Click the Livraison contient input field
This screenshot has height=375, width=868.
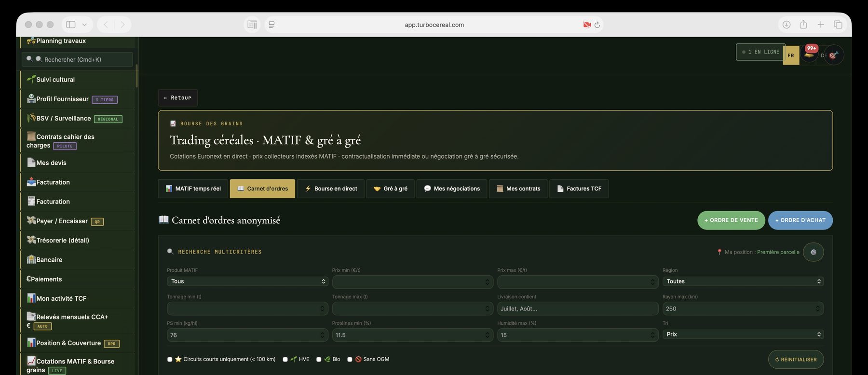pos(578,308)
